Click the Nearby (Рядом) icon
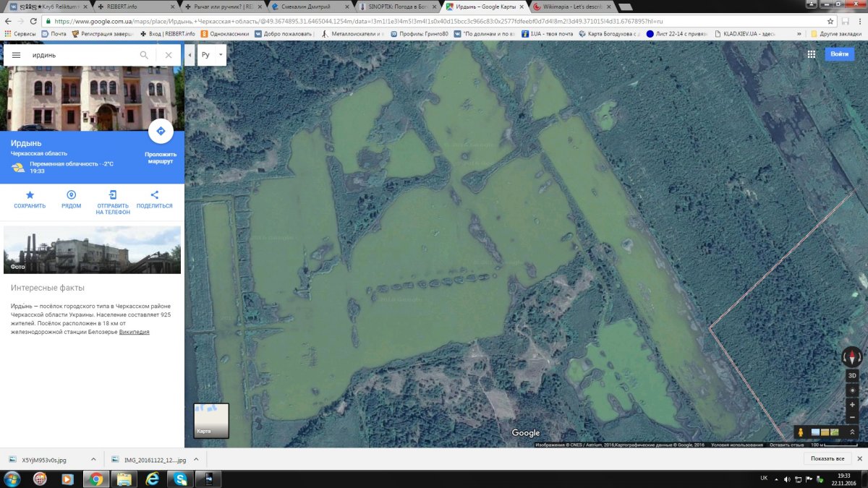 pyautogui.click(x=71, y=195)
